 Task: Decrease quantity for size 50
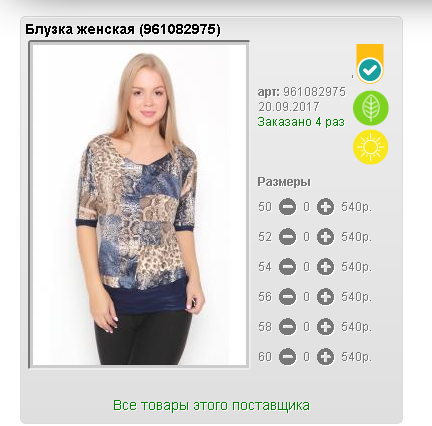(287, 207)
